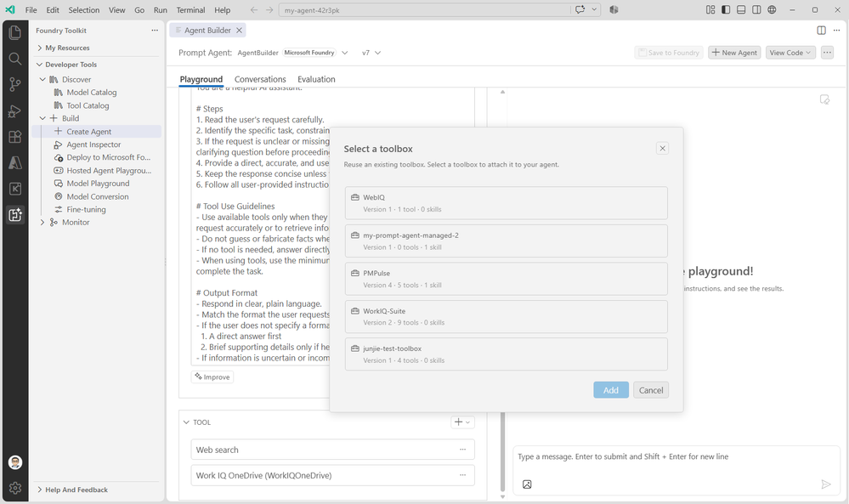Open Fine-tuning tree item
This screenshot has height=504, width=849.
(x=86, y=209)
